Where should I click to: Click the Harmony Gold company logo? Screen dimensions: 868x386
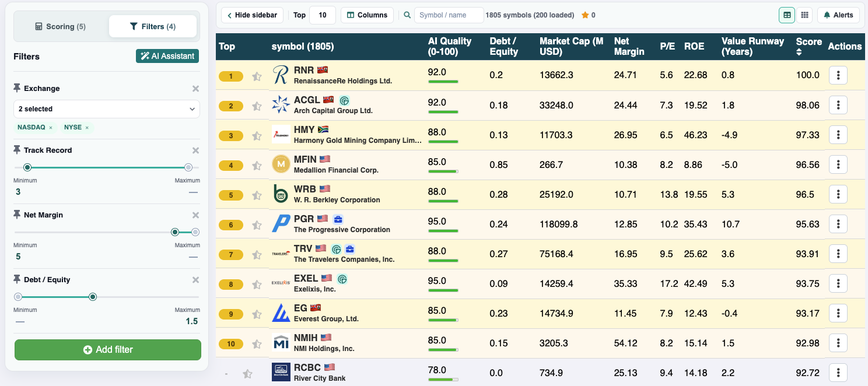[281, 135]
